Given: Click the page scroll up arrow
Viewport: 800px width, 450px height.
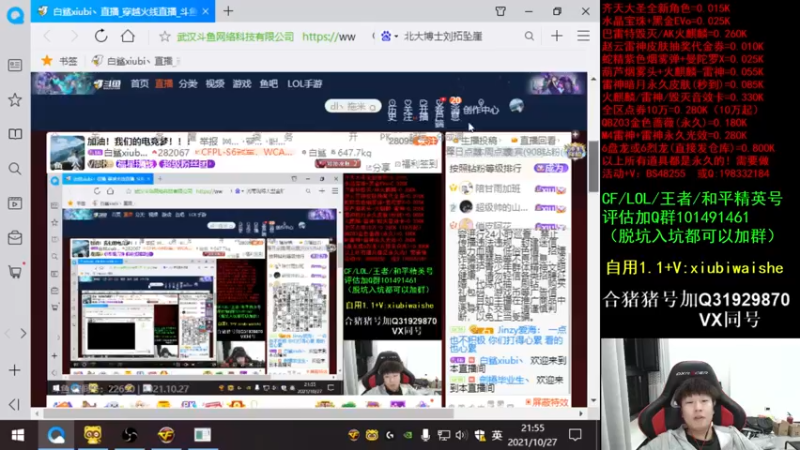Looking at the screenshot, I should tap(593, 79).
